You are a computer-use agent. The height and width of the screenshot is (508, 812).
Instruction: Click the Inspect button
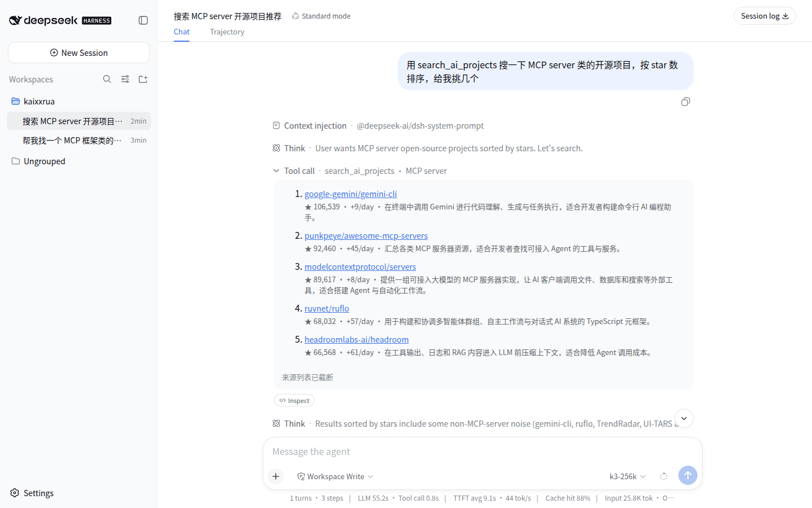(x=294, y=400)
